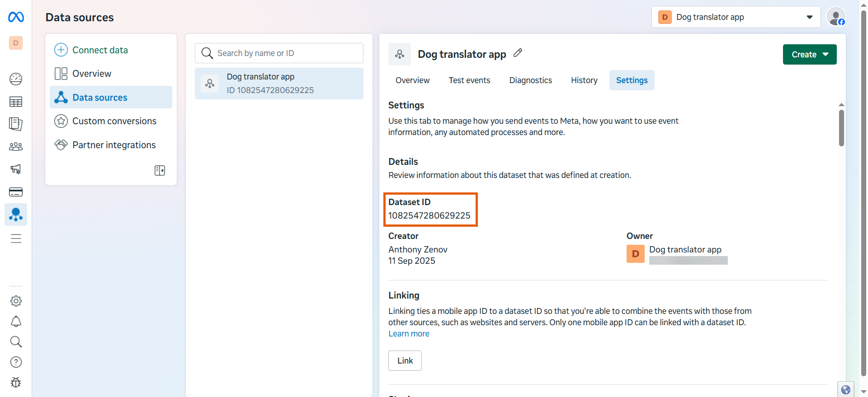Screen dimensions: 868x397
Task: Select the Dog translator app dataset row
Action: [279, 84]
